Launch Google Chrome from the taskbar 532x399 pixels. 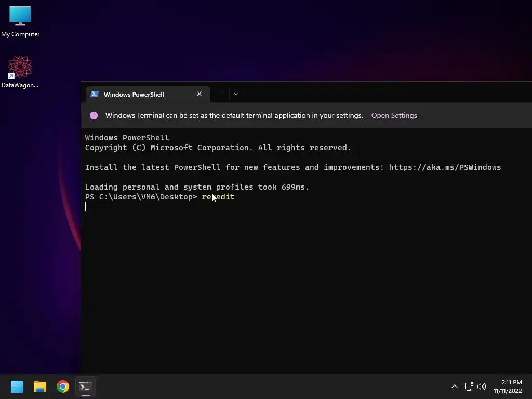pos(63,387)
